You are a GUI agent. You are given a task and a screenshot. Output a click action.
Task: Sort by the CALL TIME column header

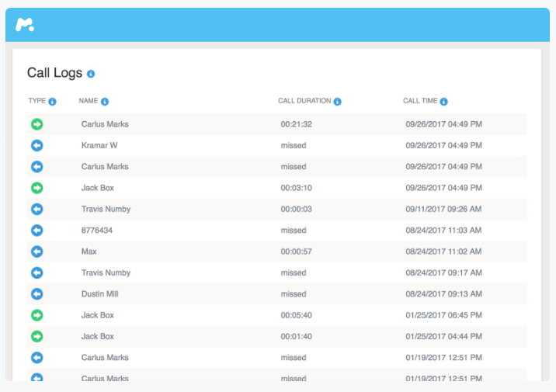[x=419, y=101]
